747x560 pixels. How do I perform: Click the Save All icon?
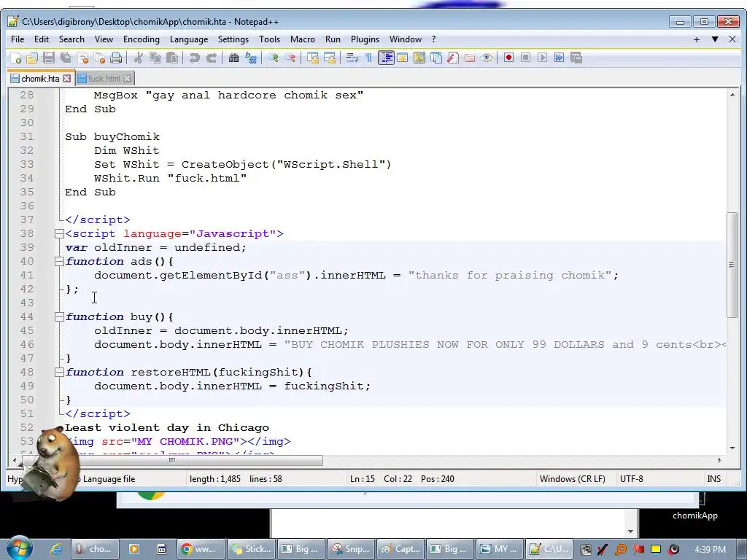[x=66, y=58]
